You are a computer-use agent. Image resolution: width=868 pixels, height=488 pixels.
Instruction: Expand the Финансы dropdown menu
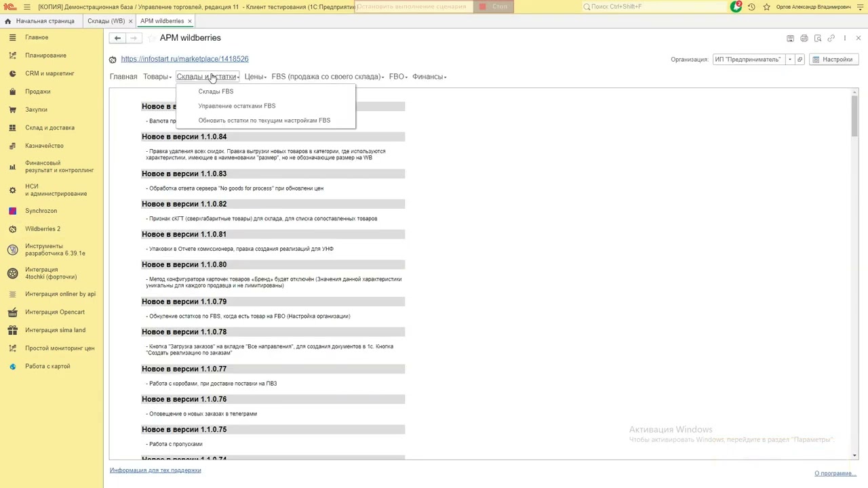[429, 77]
